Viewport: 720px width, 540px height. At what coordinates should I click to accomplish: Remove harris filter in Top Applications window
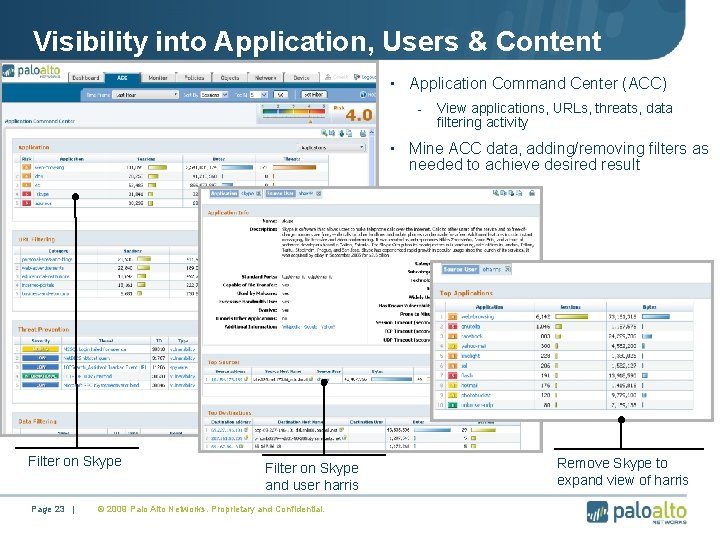[507, 270]
